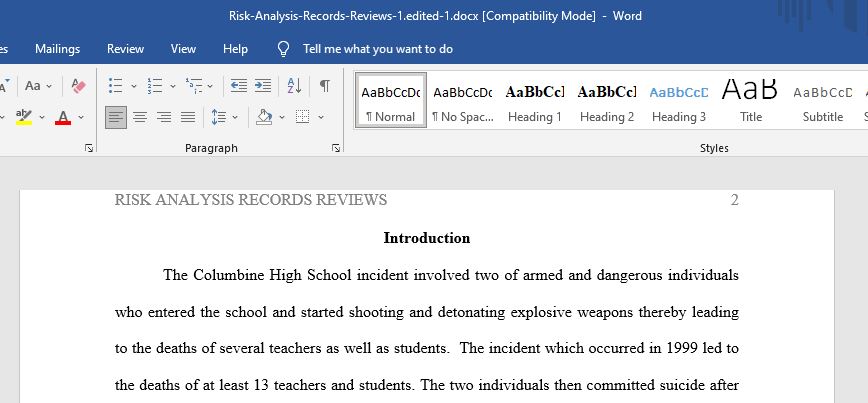This screenshot has height=403, width=868.
Task: Apply the Heading 2 style
Action: pos(607,100)
